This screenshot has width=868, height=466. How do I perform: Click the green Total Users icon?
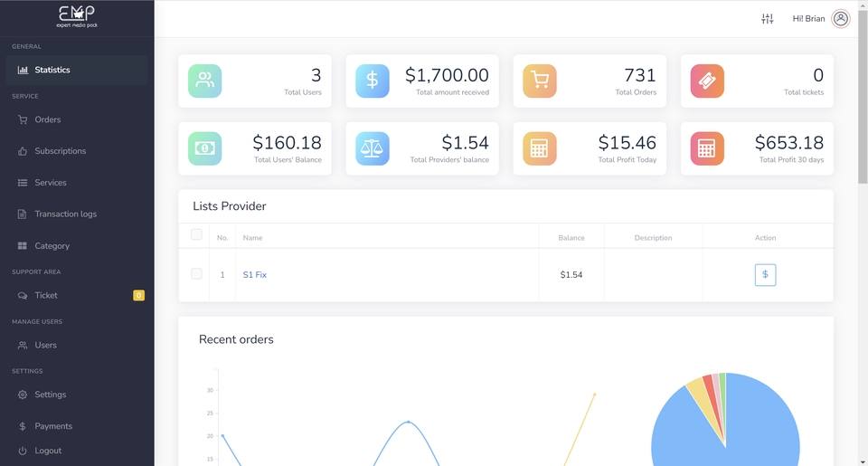click(x=205, y=81)
